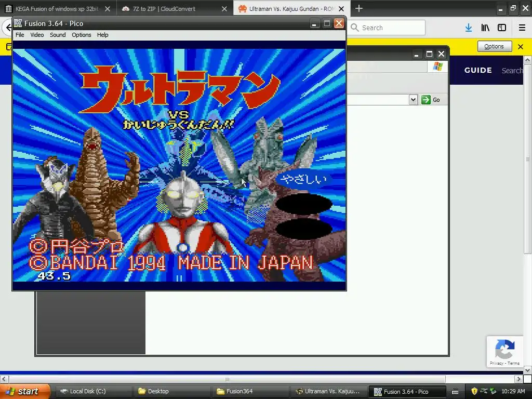Click the Windows flag logo in Explorer
532x399 pixels.
(x=437, y=66)
